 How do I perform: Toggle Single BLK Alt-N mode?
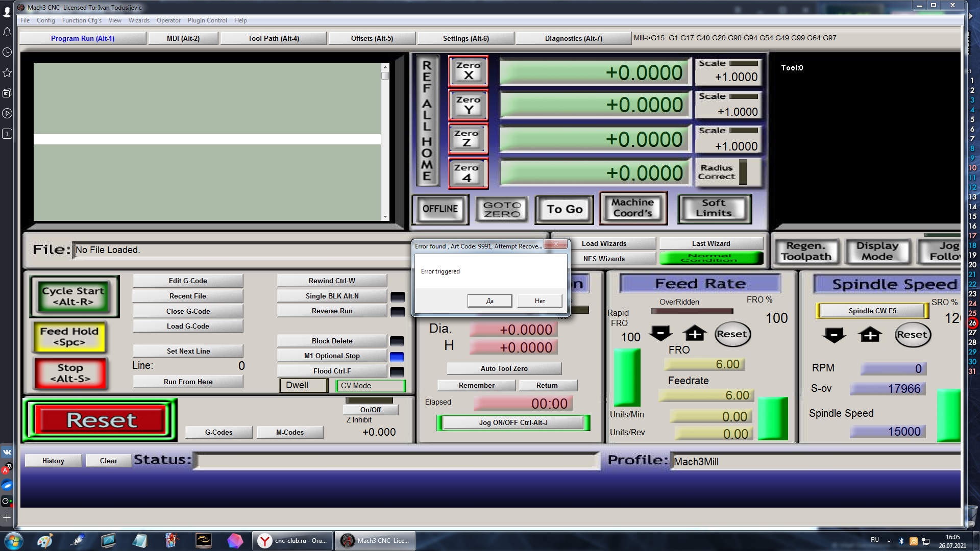[x=332, y=296]
